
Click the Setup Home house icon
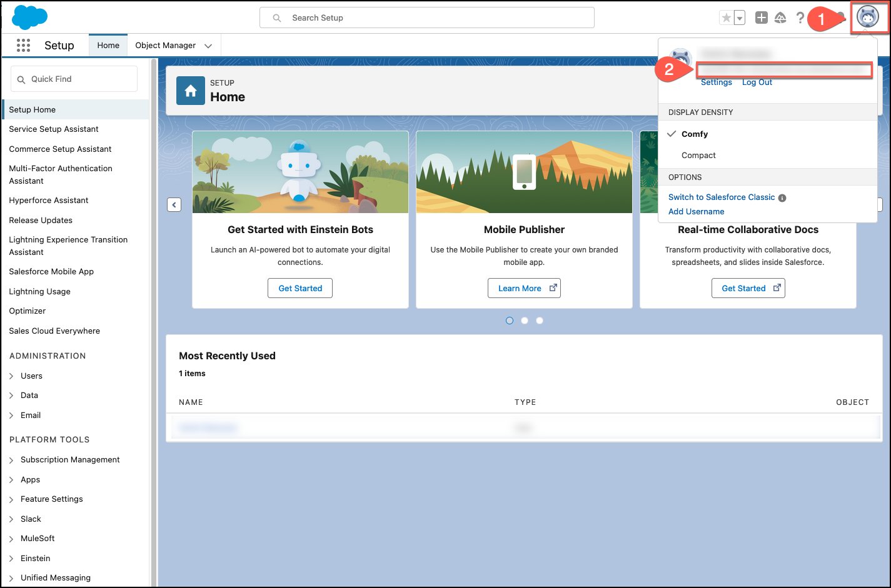[x=191, y=90]
